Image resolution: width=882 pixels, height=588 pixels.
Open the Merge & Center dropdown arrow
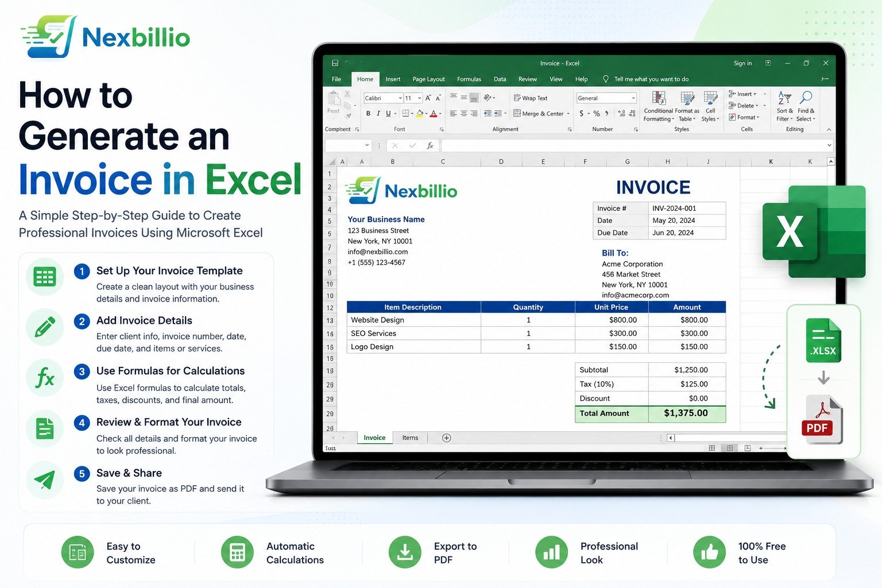pyautogui.click(x=568, y=114)
